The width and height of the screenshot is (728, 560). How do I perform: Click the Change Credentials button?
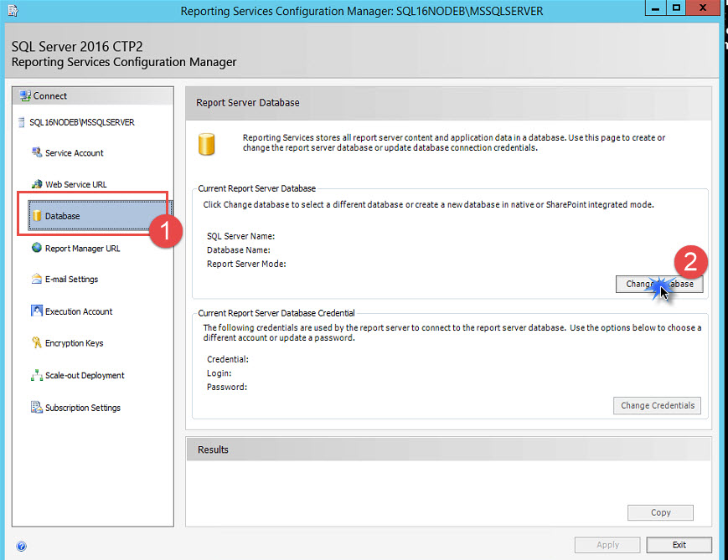[658, 405]
